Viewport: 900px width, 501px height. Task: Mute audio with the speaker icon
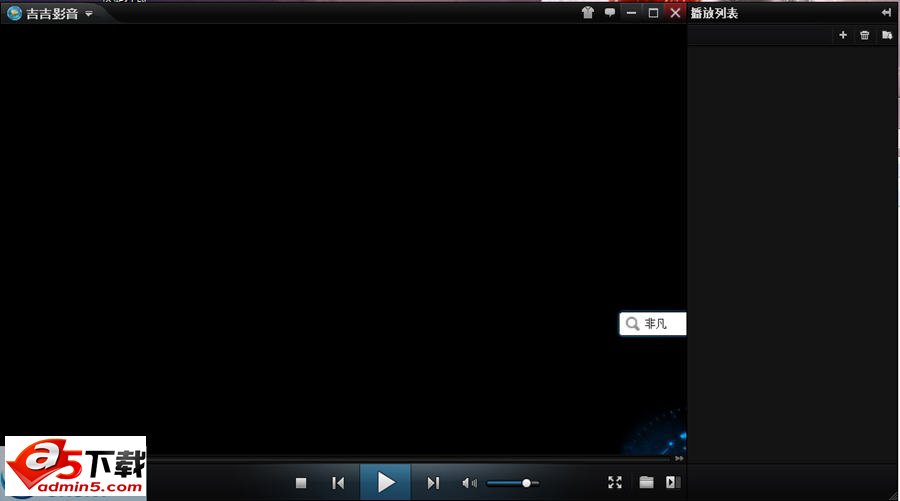[469, 483]
